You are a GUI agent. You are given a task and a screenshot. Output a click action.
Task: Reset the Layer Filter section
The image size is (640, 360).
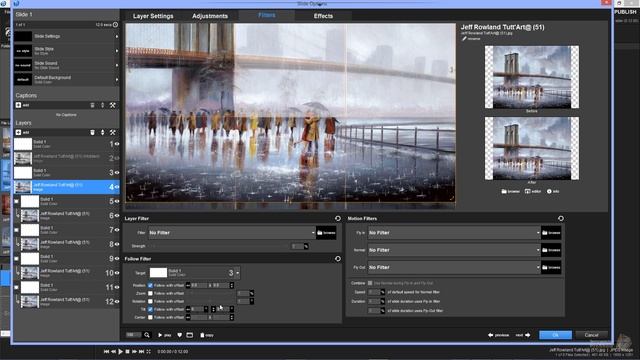point(338,218)
